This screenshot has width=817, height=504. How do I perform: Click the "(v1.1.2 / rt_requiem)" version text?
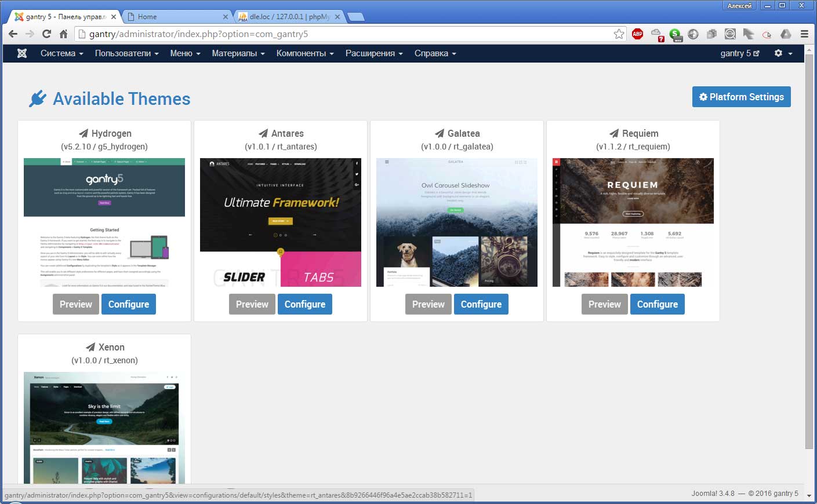click(x=633, y=147)
